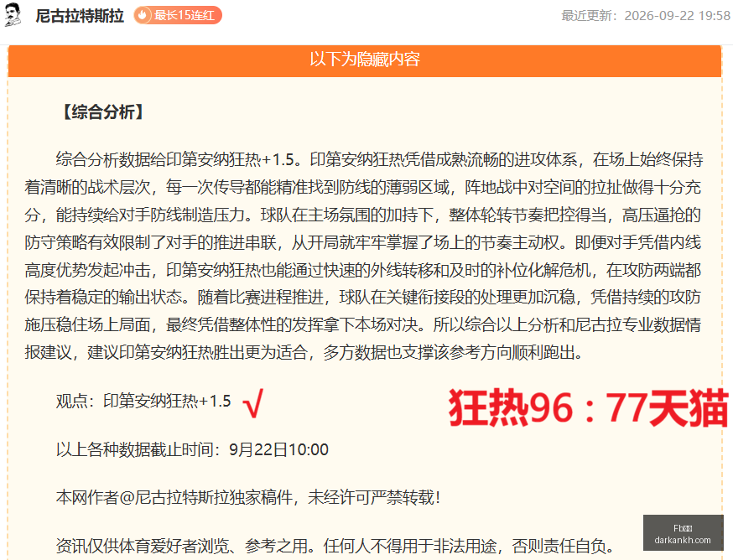Select the red check mark beside 观点
The image size is (733, 560).
point(253,403)
